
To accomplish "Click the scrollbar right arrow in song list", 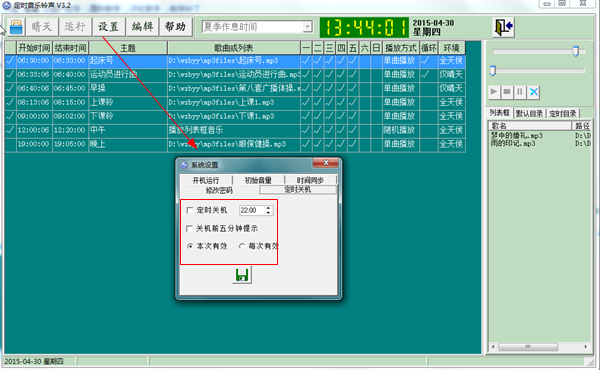I will coord(585,347).
